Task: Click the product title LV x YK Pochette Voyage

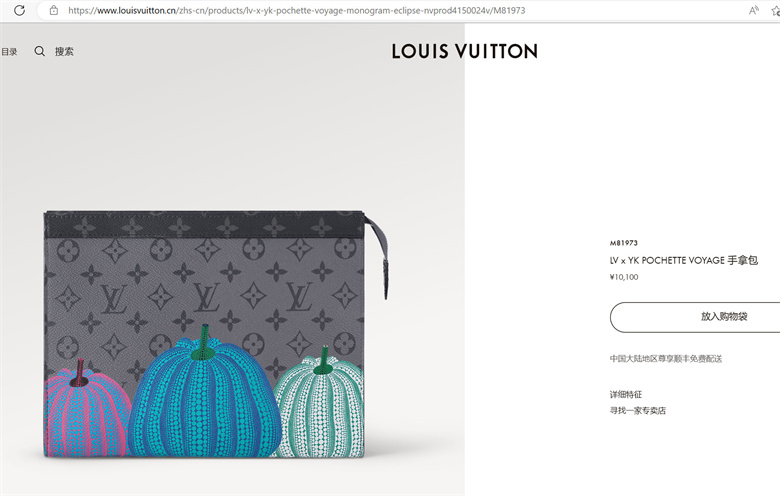Action: [x=683, y=260]
